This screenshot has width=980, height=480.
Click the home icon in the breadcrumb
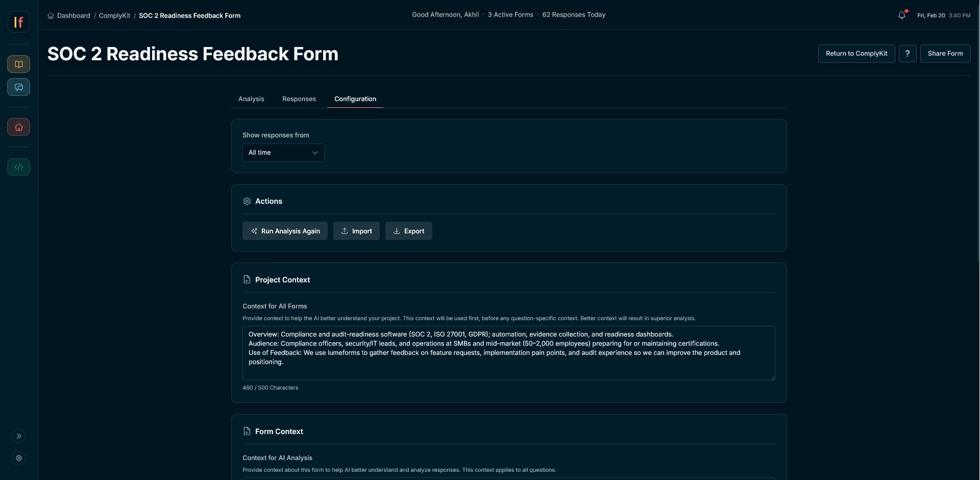click(x=51, y=16)
